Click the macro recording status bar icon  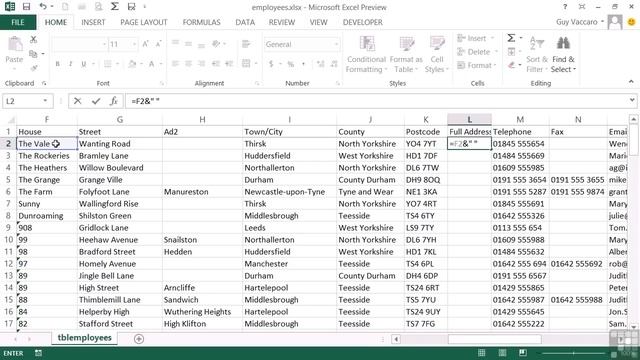pos(38,353)
